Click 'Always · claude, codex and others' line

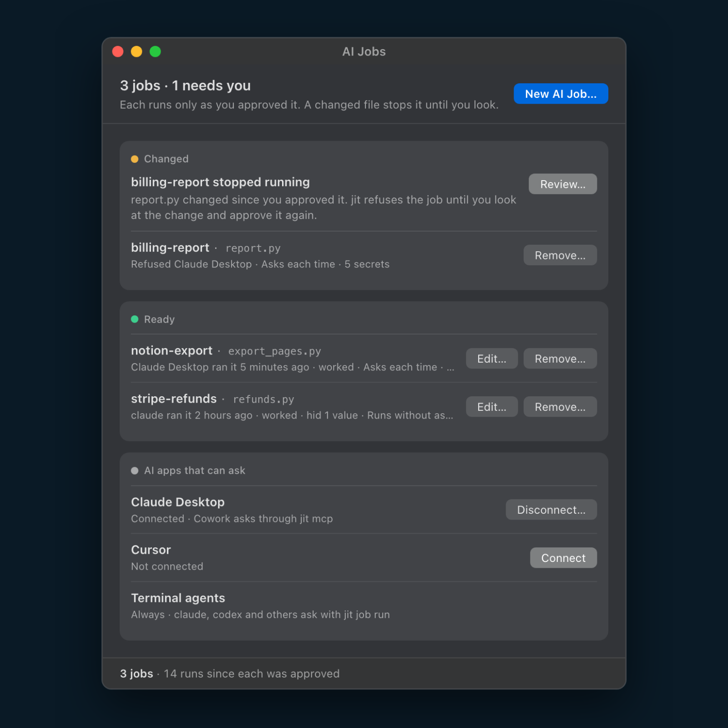pyautogui.click(x=260, y=615)
